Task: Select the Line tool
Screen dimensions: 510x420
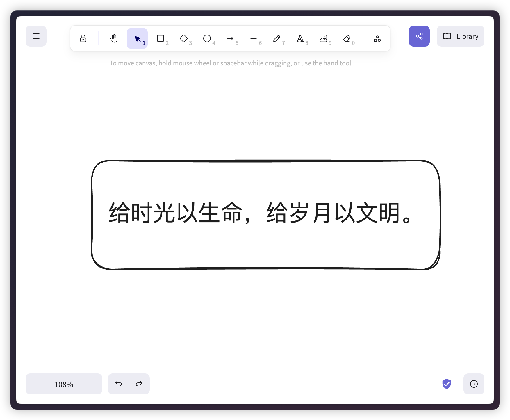Action: coord(254,38)
